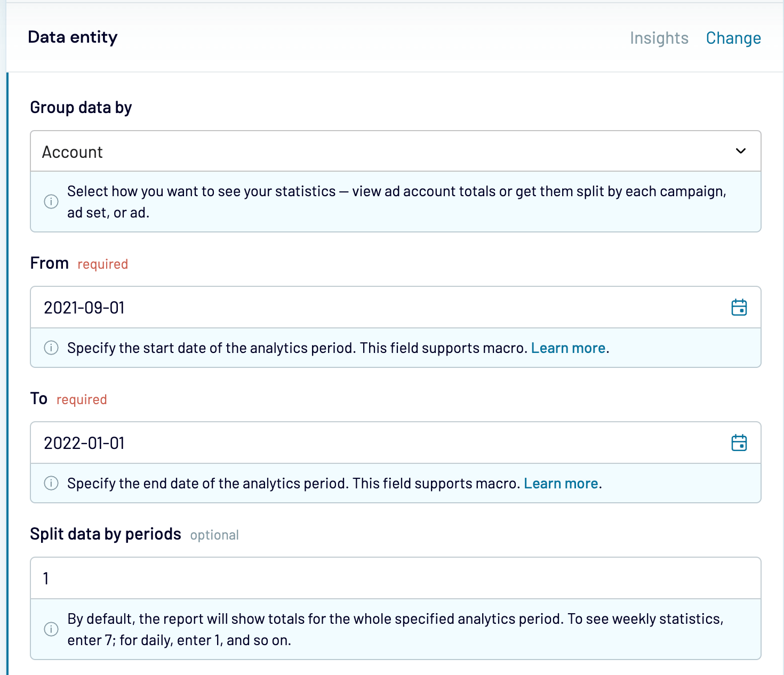Click the info icon in the From field hint
This screenshot has width=784, height=675.
click(x=51, y=348)
